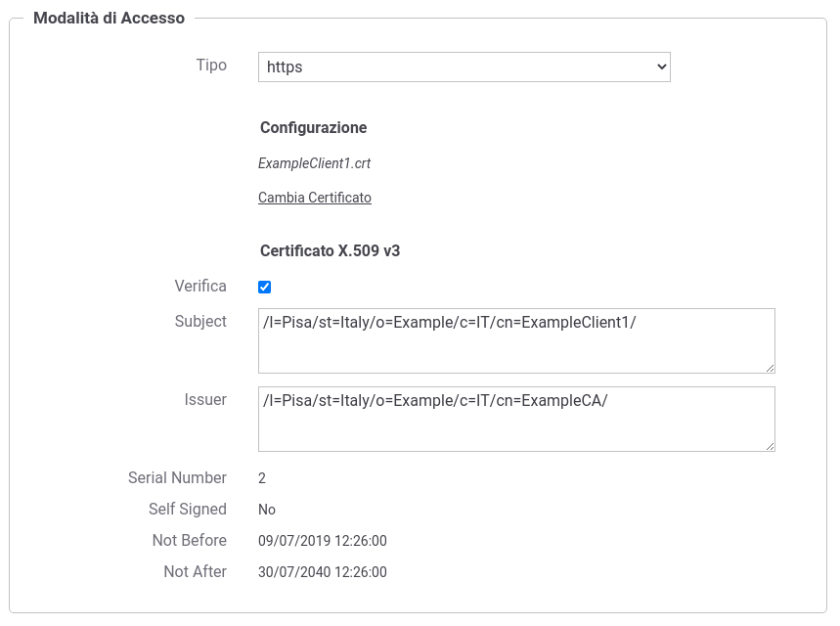Screen dimensions: 840x626
Task: Click the Not After date value
Action: pyautogui.click(x=323, y=572)
